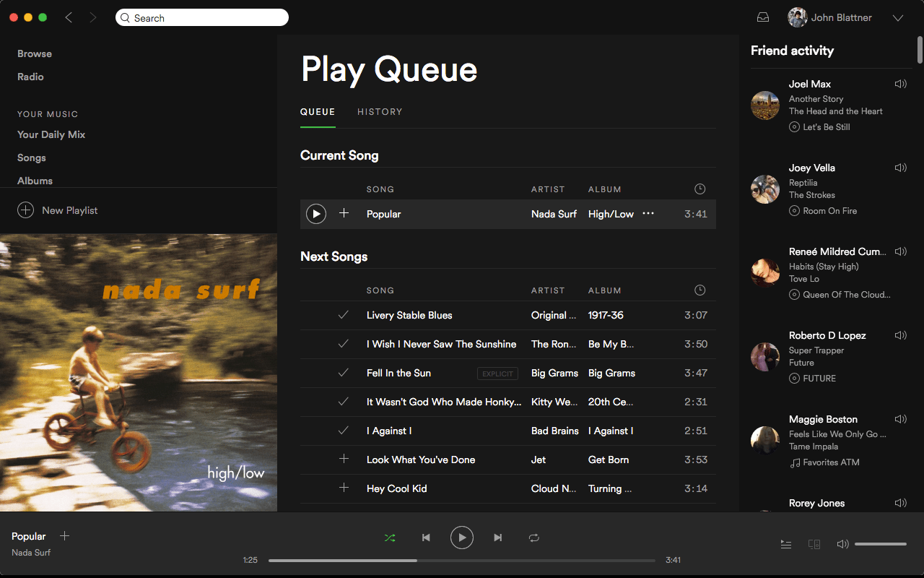Viewport: 924px width, 578px height.
Task: Open Albums in Your Music
Action: click(35, 181)
